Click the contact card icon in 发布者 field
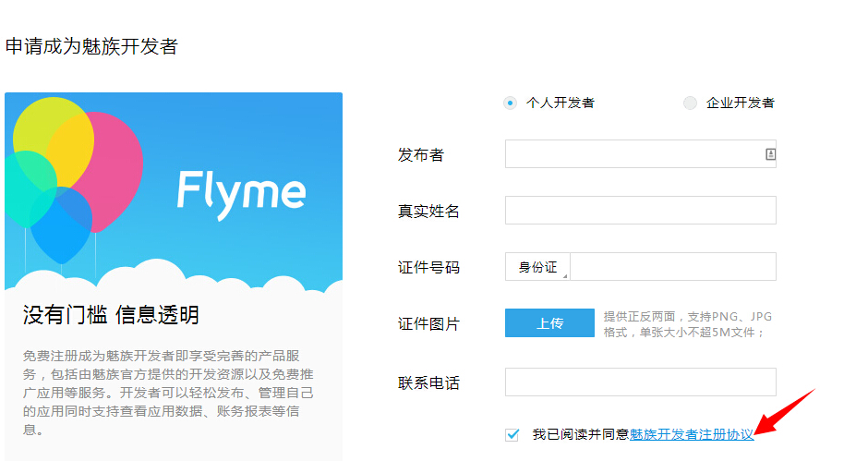The width and height of the screenshot is (868, 461). (x=770, y=154)
